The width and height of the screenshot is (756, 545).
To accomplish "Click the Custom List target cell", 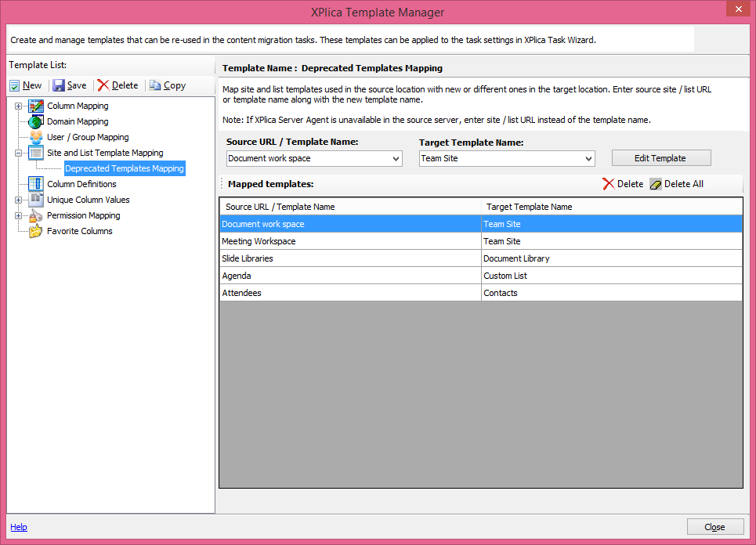I will tap(612, 276).
